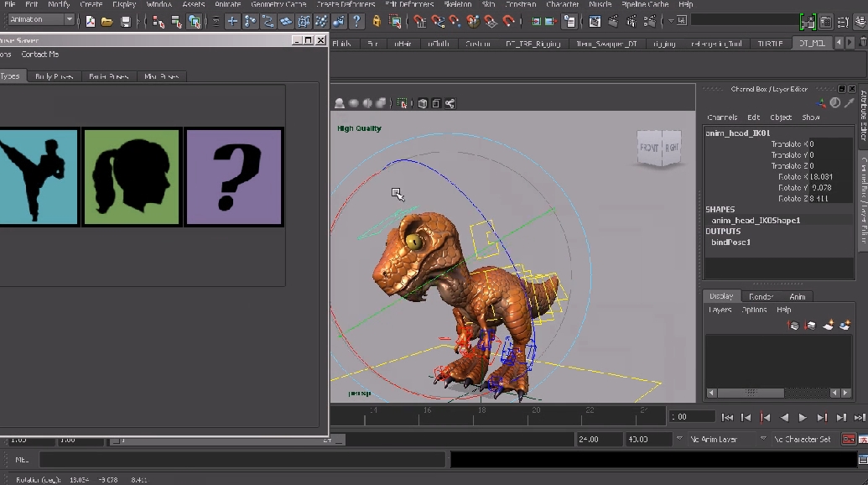Screen dimensions: 868x485
Task: Toggle the select joints mask icon
Action: tap(250, 22)
